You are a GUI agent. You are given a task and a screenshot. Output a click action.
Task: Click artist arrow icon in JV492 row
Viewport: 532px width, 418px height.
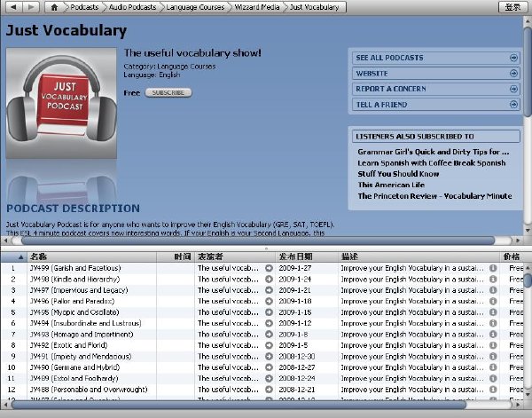(269, 345)
